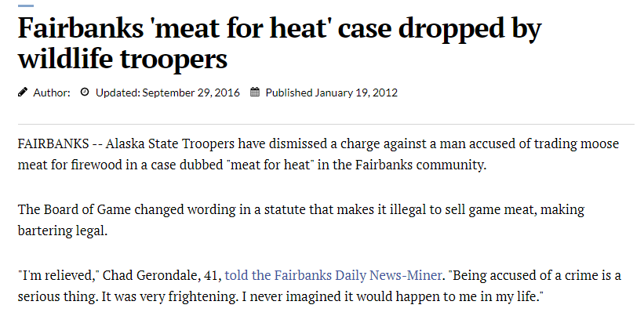Click the 'Alaska State Troopers' text
Viewport: 644px width, 323px height.
(170, 143)
